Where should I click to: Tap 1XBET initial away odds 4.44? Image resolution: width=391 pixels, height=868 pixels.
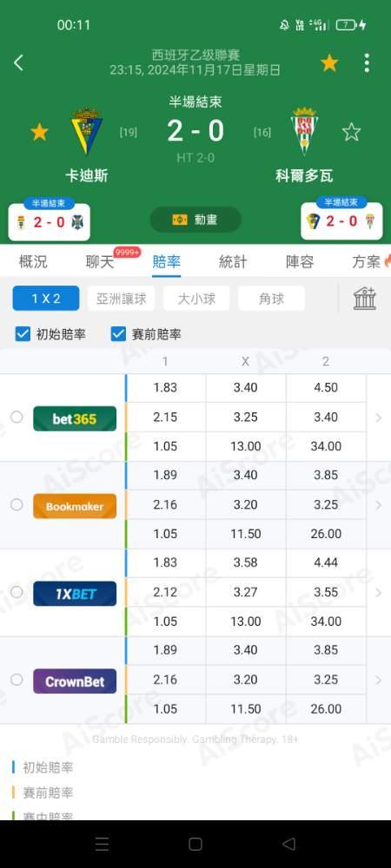(326, 562)
